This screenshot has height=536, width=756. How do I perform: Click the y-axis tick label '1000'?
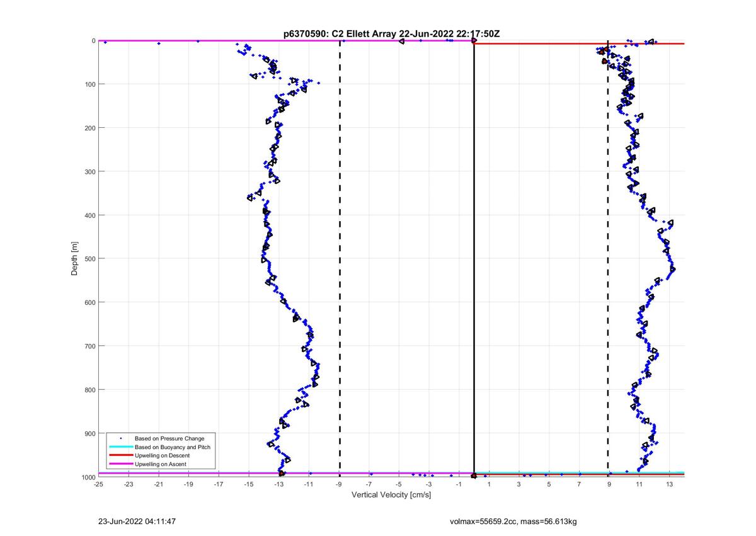(88, 477)
